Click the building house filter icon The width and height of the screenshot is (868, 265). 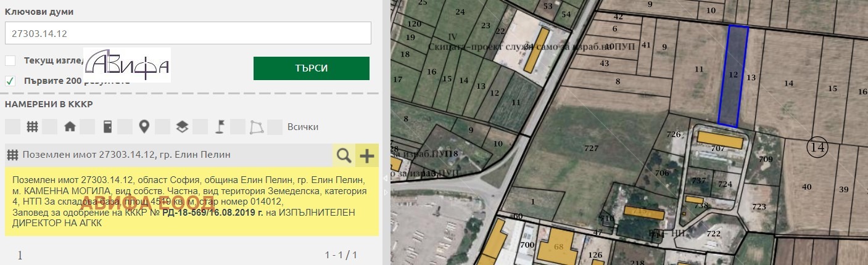[x=70, y=127]
